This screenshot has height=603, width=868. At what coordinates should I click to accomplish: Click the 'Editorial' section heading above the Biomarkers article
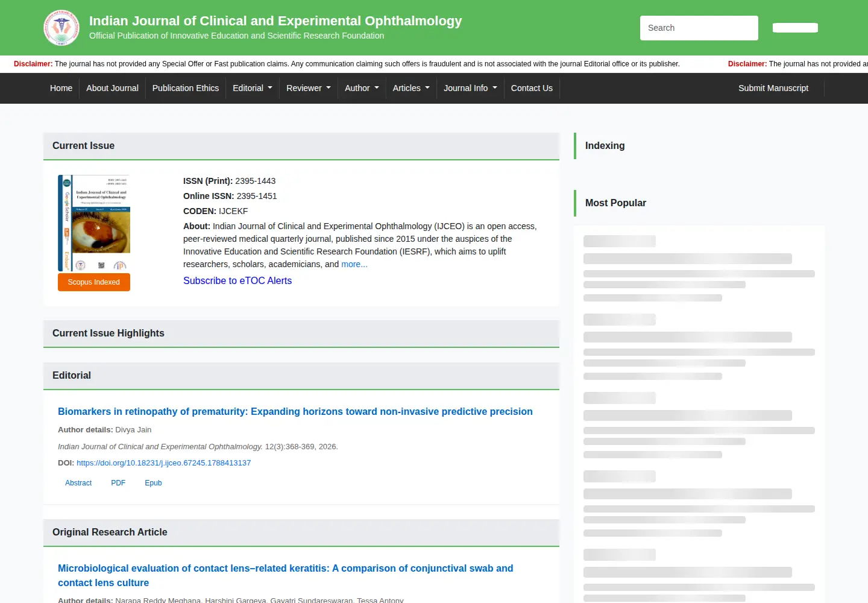coord(72,375)
